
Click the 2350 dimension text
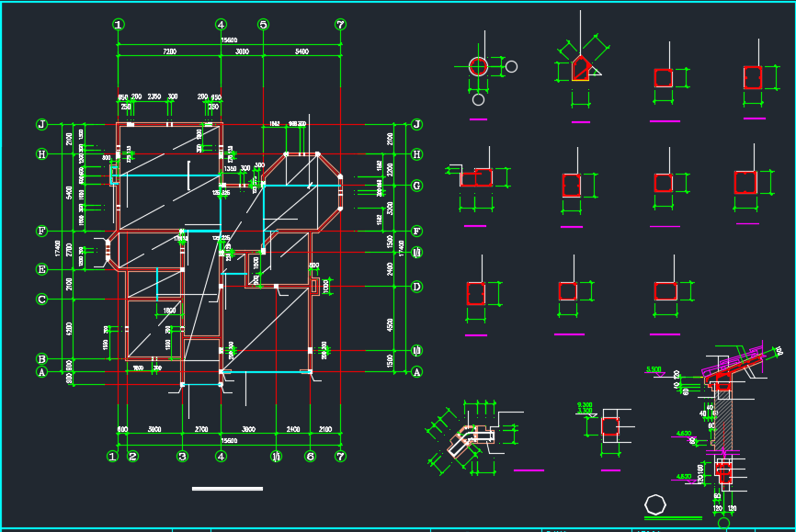(154, 96)
